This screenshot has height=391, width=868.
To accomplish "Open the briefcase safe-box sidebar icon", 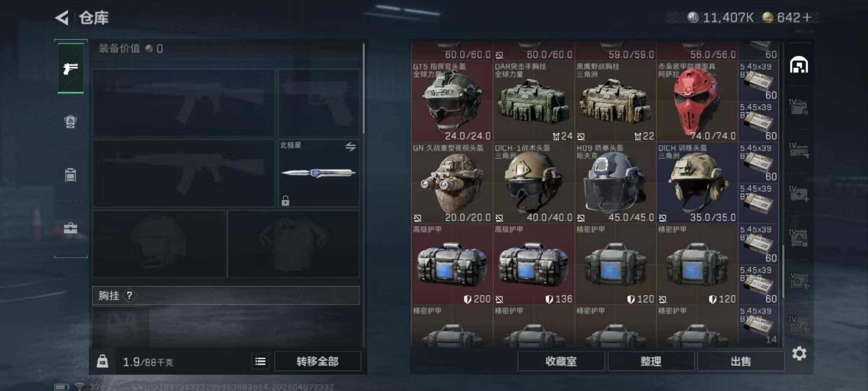I will pos(71,228).
